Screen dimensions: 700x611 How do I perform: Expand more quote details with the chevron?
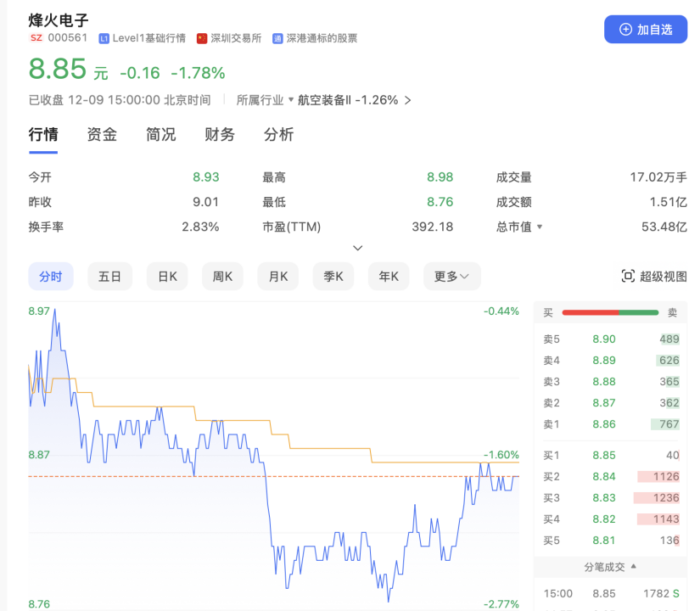(x=357, y=248)
